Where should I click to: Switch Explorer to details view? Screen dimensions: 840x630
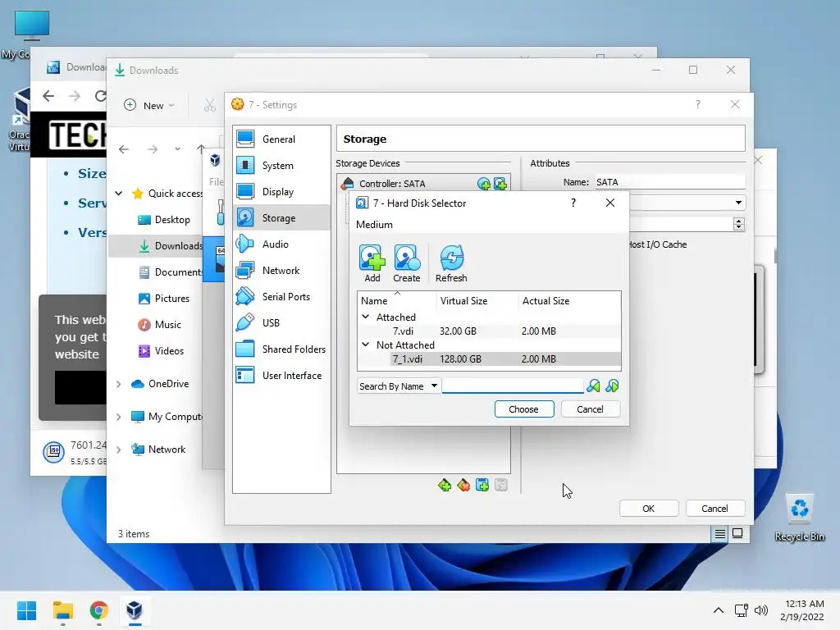coord(720,533)
